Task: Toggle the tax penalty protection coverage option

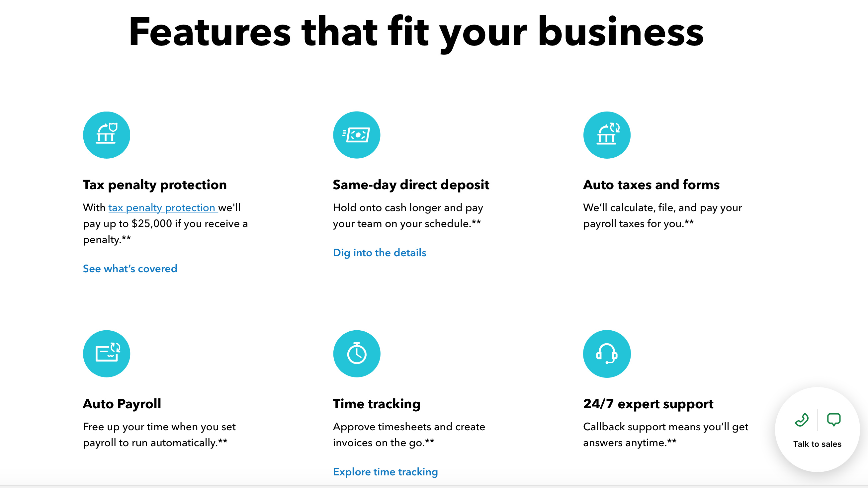Action: click(x=130, y=269)
